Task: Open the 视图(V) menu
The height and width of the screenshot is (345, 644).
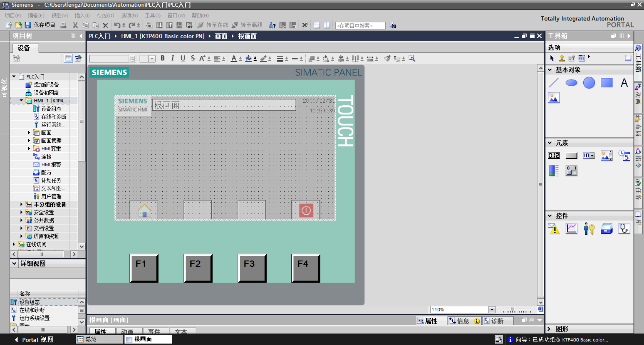Action: 59,15
